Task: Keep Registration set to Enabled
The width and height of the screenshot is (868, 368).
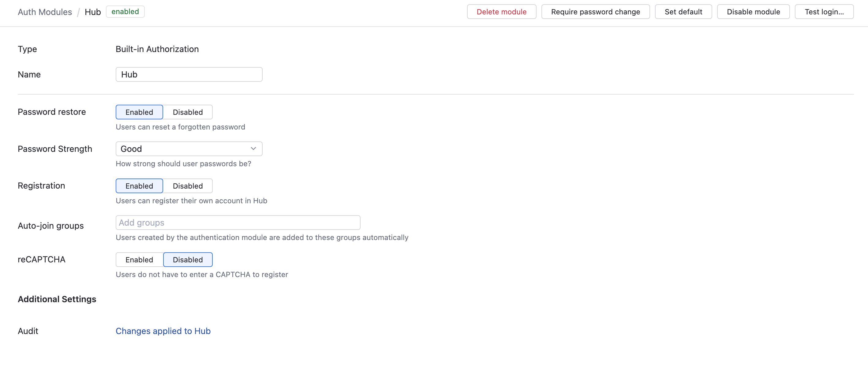Action: (139, 186)
